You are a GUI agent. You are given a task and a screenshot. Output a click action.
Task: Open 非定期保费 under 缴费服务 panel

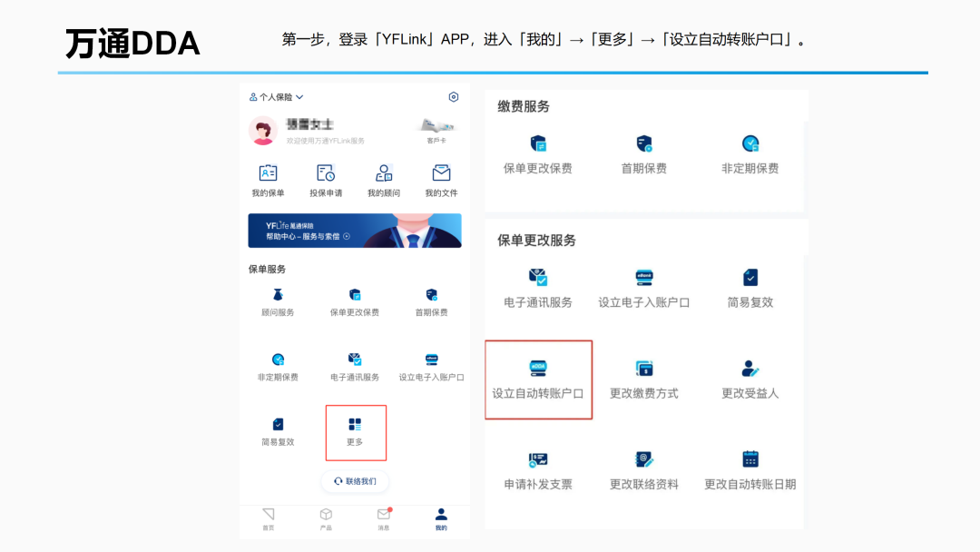(750, 154)
